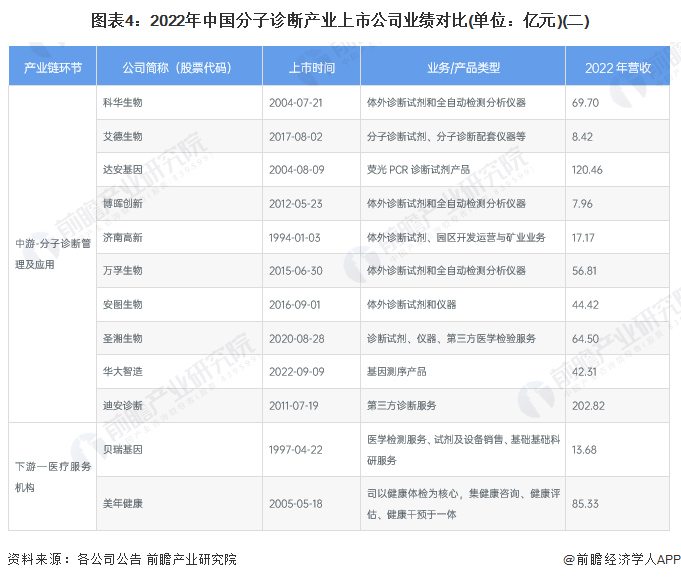Select the company name 博晖创新

pos(122,203)
